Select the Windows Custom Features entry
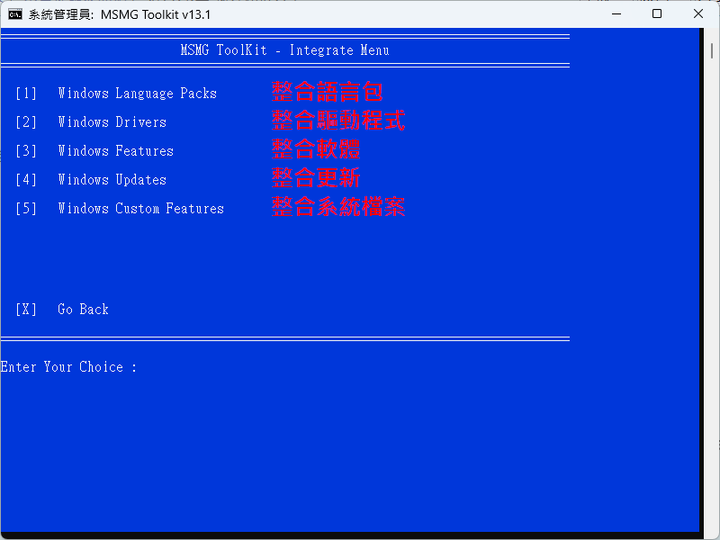 (141, 208)
